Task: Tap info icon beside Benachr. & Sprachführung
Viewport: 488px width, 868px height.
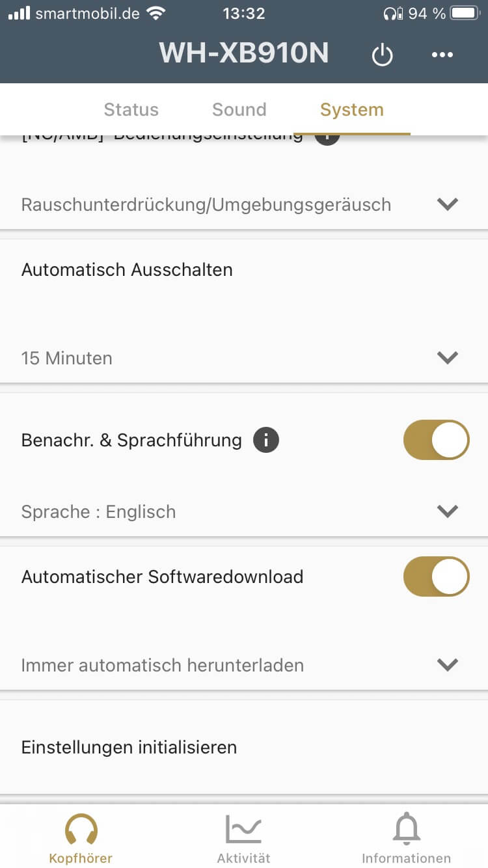Action: pyautogui.click(x=266, y=441)
